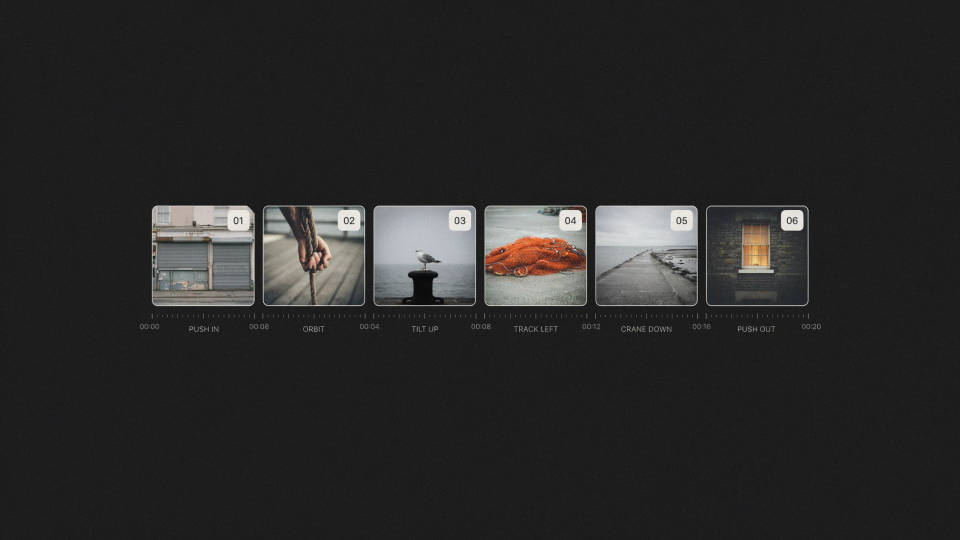Click the 03 shot number badge
Viewport: 960px width, 540px height.
pos(460,220)
